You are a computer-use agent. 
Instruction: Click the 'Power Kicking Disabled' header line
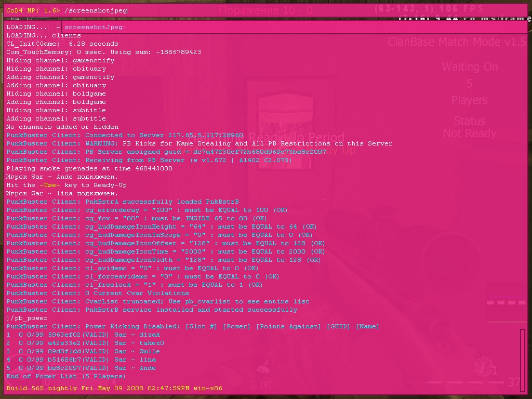coord(193,326)
